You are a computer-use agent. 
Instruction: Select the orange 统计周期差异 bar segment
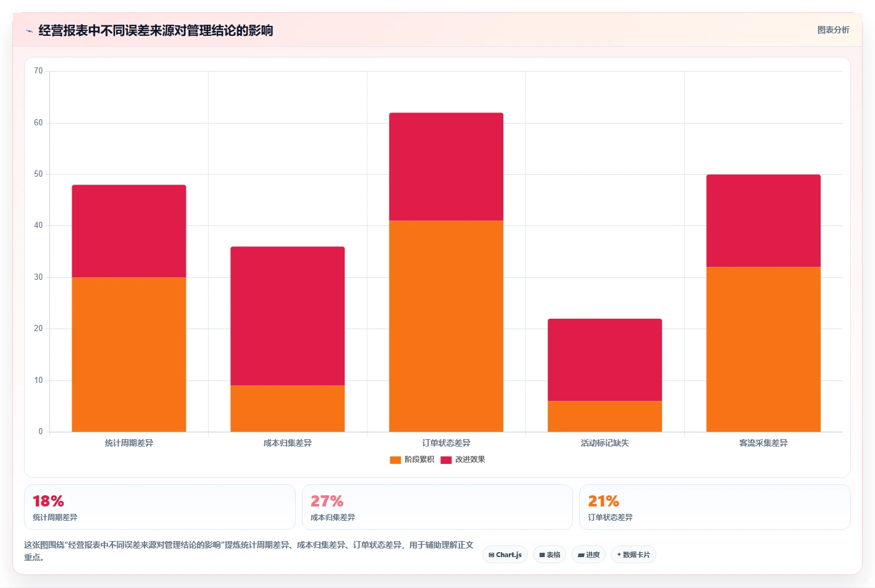point(129,355)
